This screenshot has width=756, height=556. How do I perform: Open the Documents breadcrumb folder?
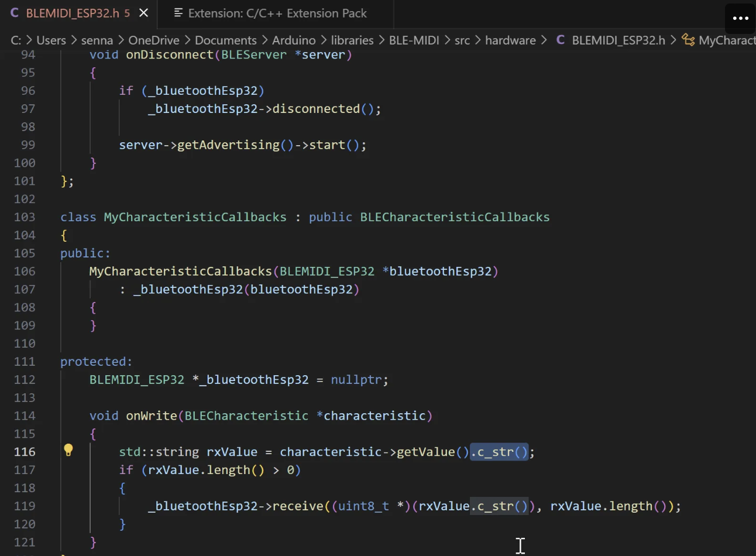(x=225, y=40)
